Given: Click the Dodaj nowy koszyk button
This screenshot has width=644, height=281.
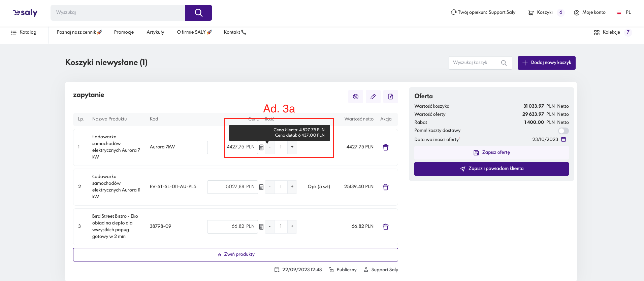Looking at the screenshot, I should point(546,63).
